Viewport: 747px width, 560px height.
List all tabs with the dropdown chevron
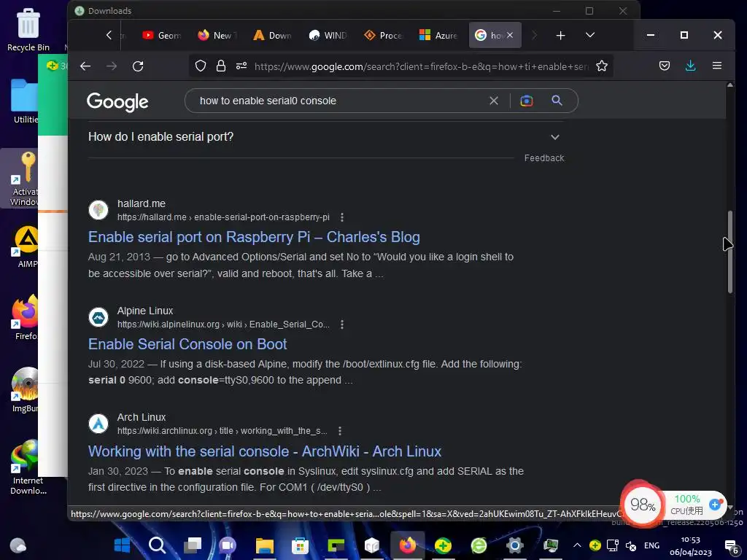point(589,35)
